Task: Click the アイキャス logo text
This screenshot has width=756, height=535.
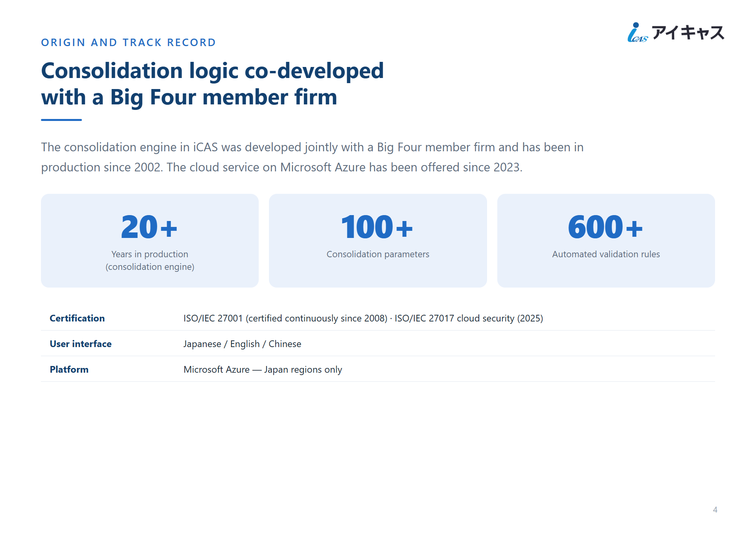Action: [x=688, y=32]
